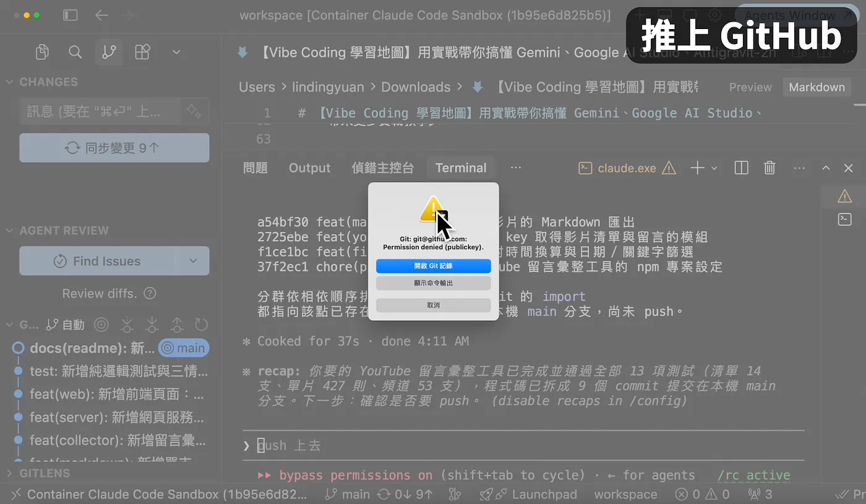Select the docs(readme) commit row
This screenshot has width=866, height=504.
tap(111, 348)
